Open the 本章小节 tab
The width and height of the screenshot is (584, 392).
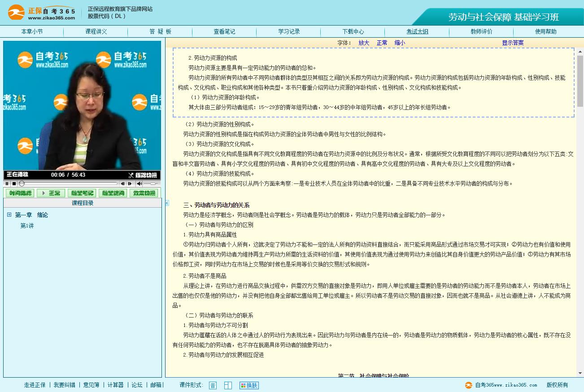coord(32,31)
